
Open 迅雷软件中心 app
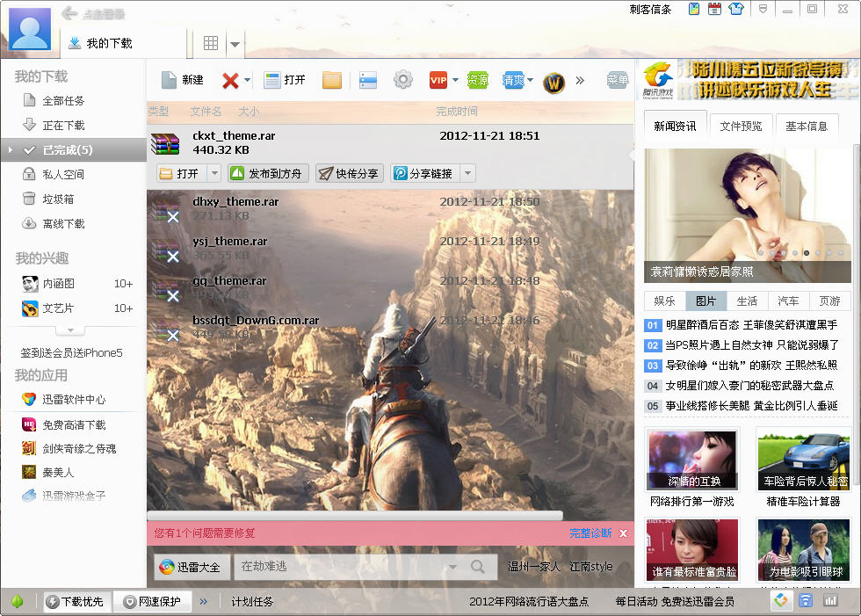click(x=74, y=399)
